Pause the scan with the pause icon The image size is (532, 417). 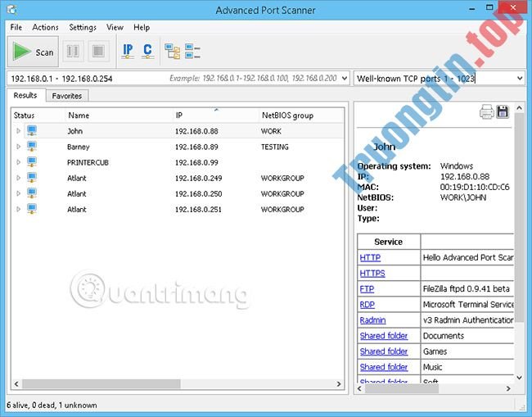pyautogui.click(x=73, y=52)
